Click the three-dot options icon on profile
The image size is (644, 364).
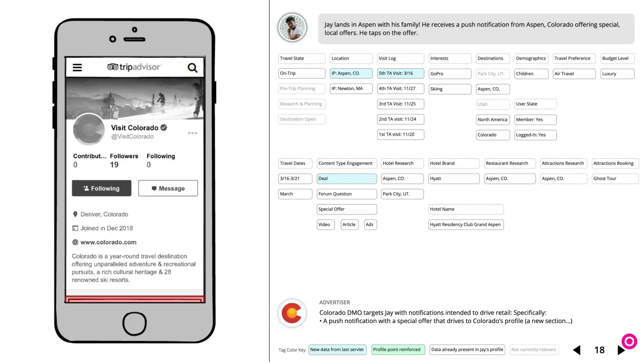(192, 133)
